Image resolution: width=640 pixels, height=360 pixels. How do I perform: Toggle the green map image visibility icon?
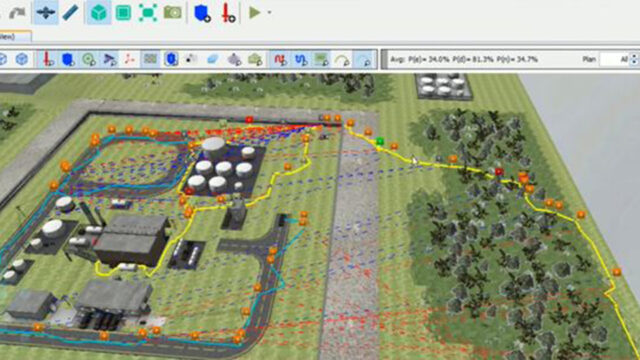321,60
